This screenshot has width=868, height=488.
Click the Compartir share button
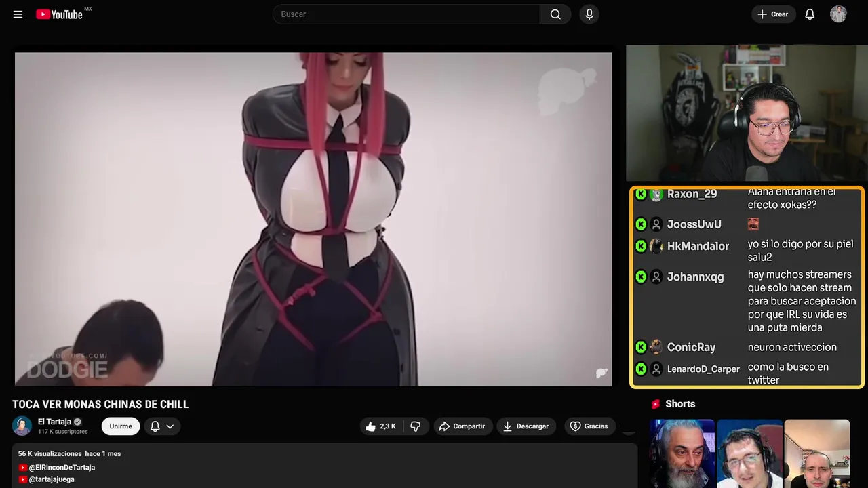(x=462, y=426)
